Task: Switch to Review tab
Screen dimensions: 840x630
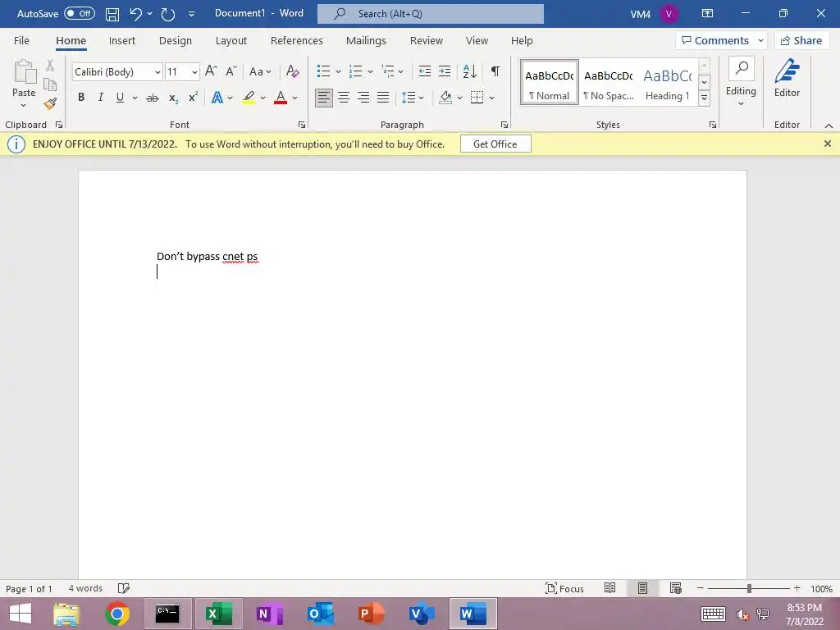Action: 427,41
